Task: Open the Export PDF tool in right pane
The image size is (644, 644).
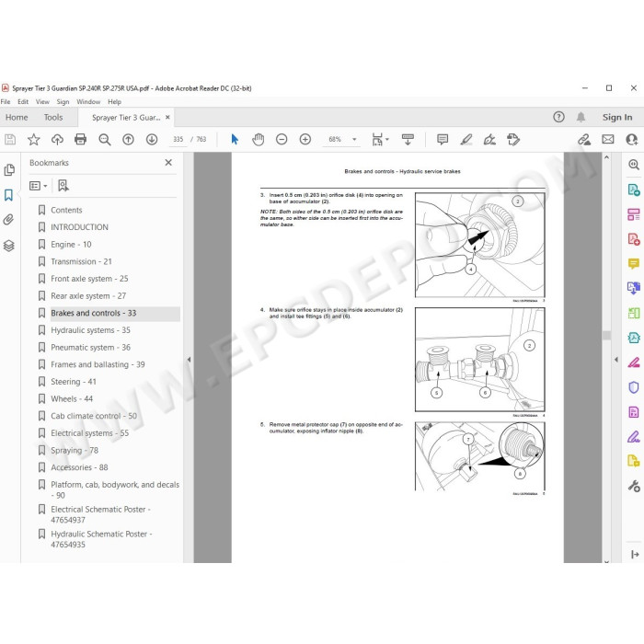Action: [634, 190]
